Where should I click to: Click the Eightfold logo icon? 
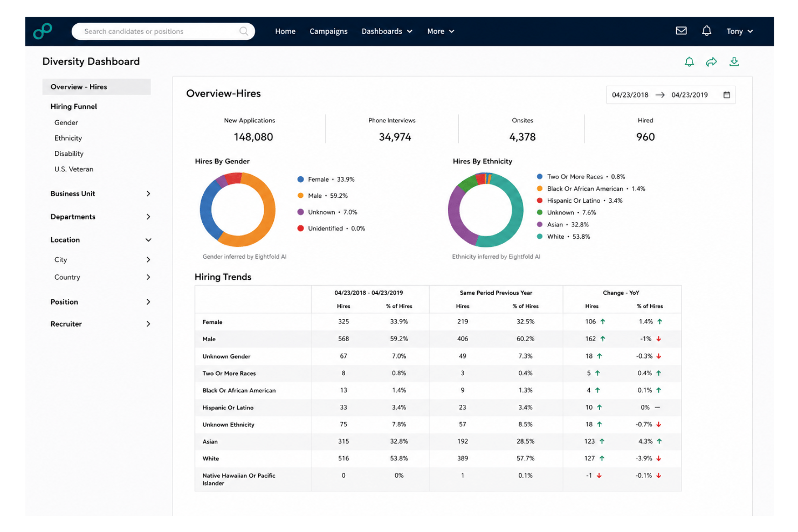tap(43, 31)
